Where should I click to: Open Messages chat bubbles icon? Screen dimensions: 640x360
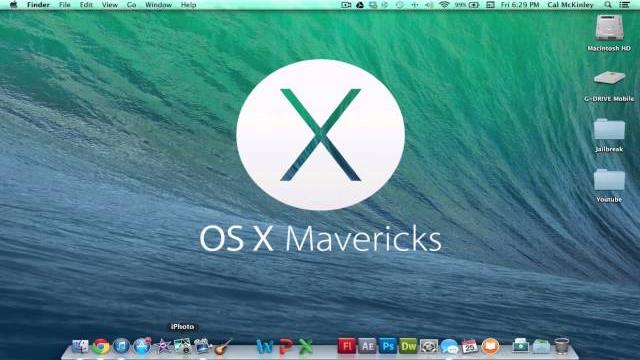click(x=449, y=346)
